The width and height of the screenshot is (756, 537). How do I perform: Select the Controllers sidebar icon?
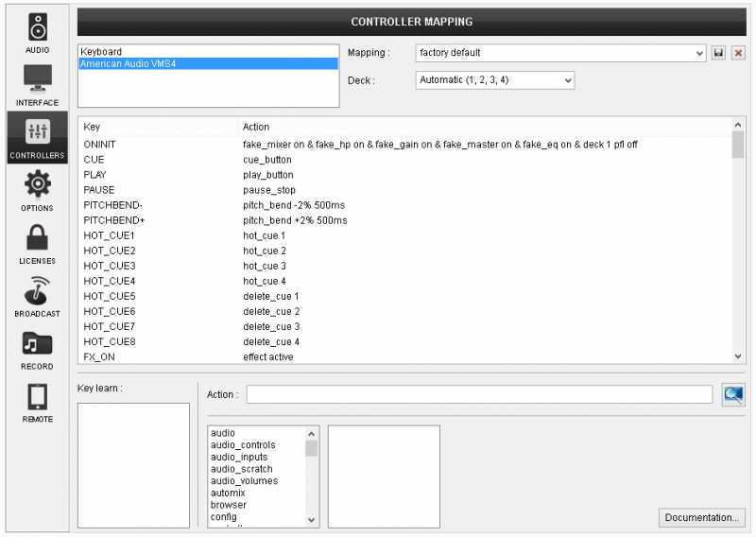(x=38, y=137)
